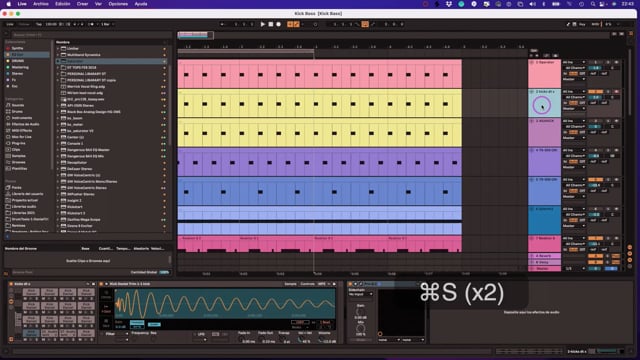Expand the Multiband Dynamics browser item
Screen dimensions: 640x360
click(58, 55)
